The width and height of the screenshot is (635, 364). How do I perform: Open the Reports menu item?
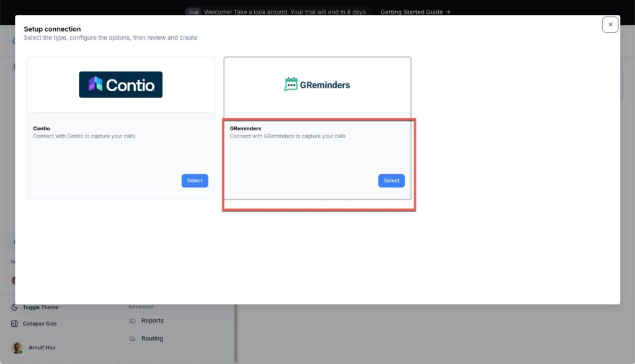(x=152, y=321)
